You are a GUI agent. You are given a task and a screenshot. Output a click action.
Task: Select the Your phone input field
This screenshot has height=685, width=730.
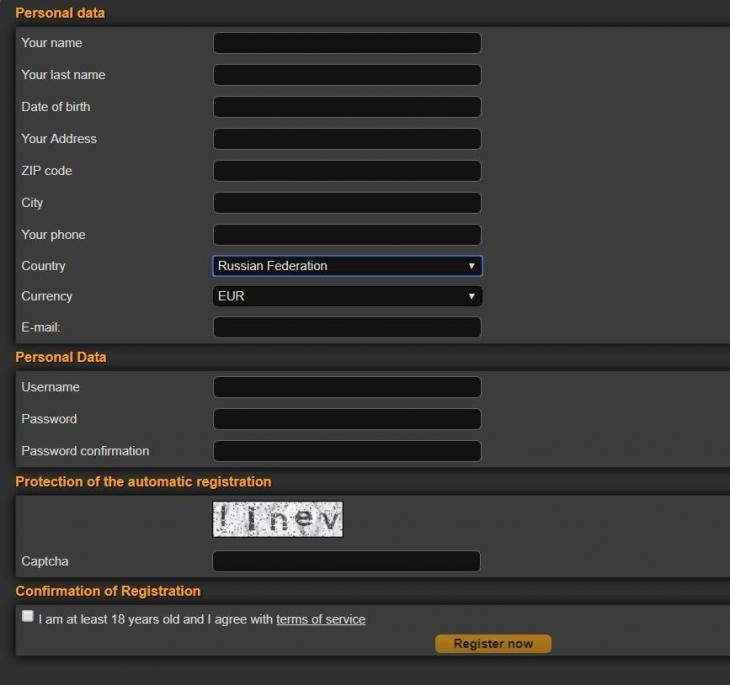(x=346, y=235)
